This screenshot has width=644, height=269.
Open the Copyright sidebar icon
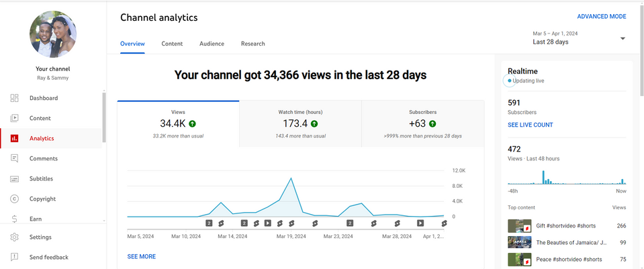click(15, 199)
